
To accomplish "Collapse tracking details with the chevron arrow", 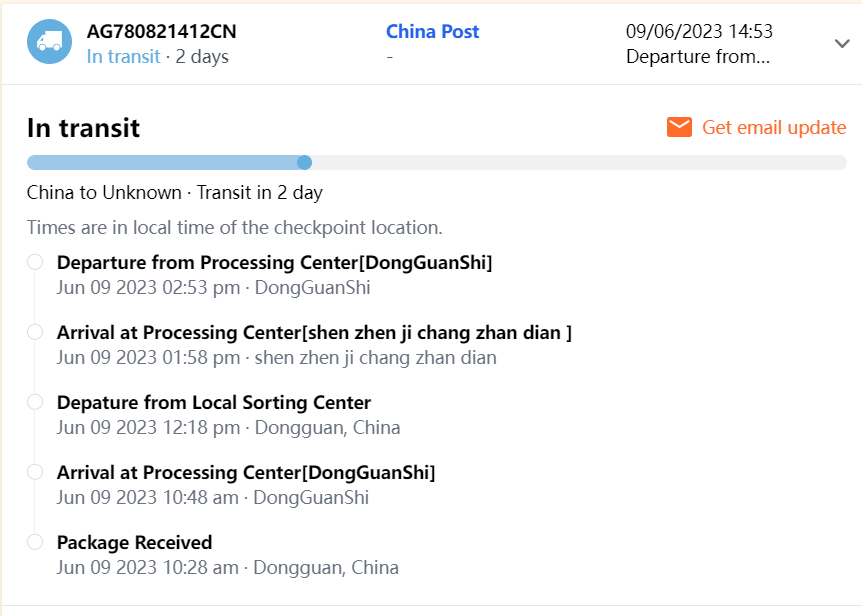I will coord(842,43).
